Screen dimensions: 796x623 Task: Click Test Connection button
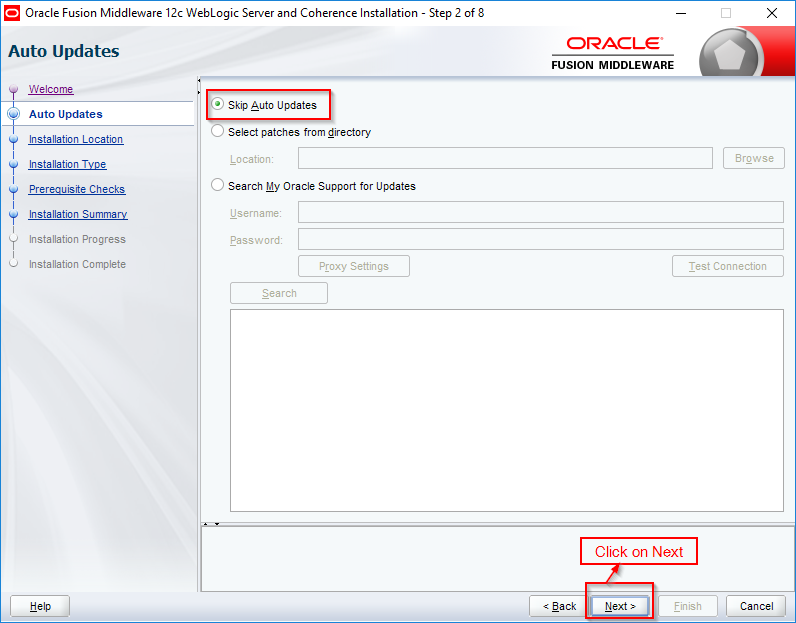click(727, 266)
